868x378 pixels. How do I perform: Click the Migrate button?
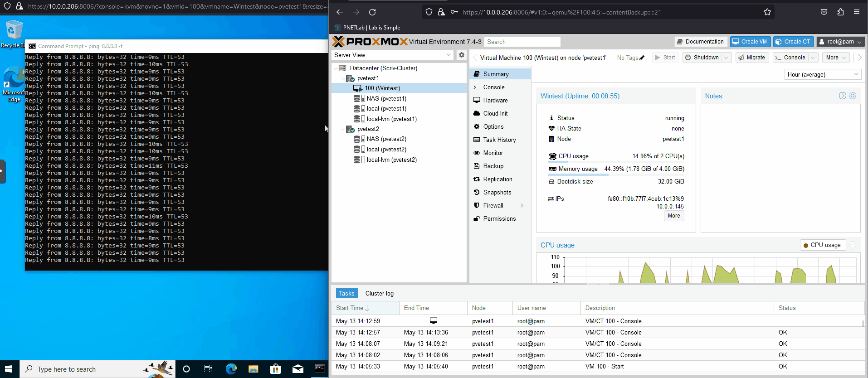click(x=752, y=58)
